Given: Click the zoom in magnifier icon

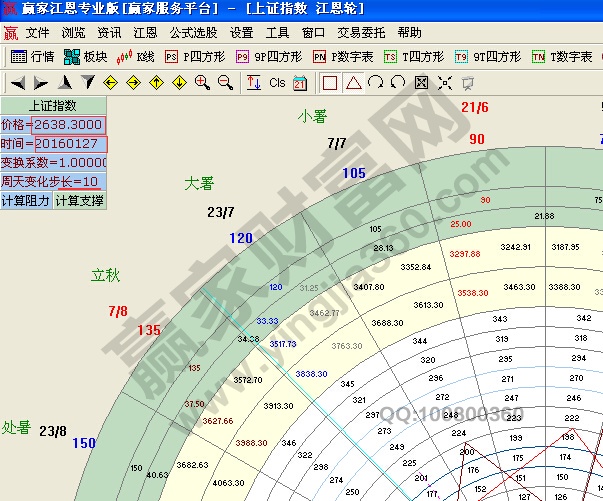Looking at the screenshot, I should 203,82.
